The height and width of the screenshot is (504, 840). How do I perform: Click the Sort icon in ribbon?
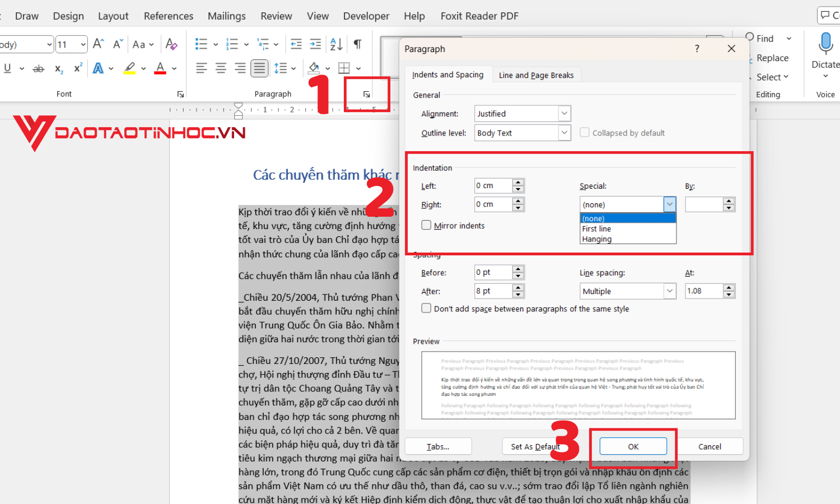pos(336,44)
